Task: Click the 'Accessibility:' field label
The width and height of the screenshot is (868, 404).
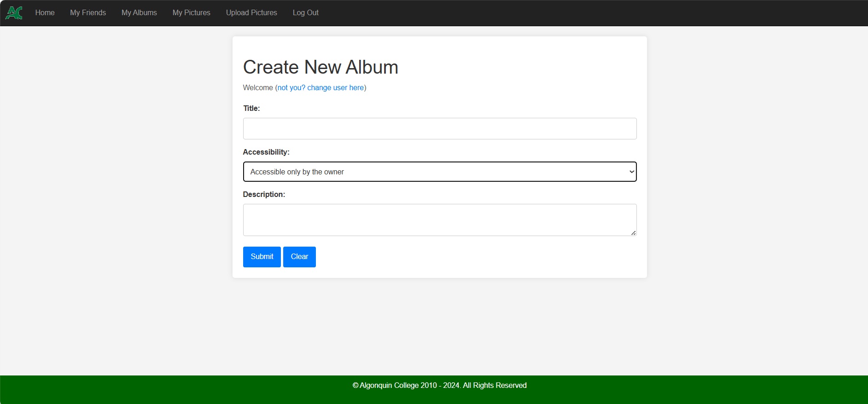Action: click(266, 152)
